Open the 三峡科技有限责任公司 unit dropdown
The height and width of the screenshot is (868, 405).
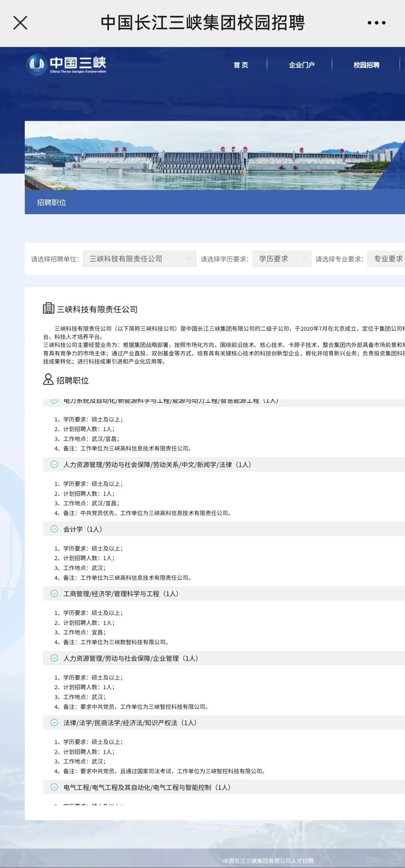click(139, 259)
